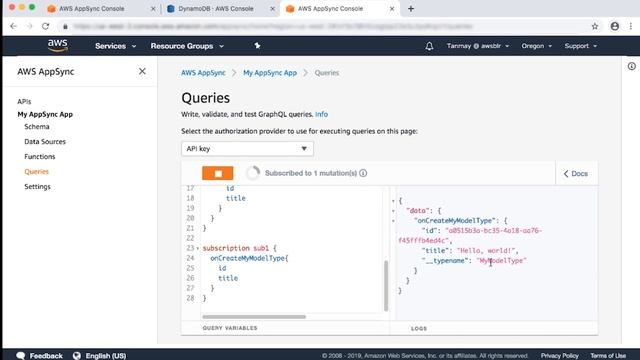This screenshot has width=640, height=360.
Task: Close the AWS AppSync sidebar
Action: click(142, 71)
